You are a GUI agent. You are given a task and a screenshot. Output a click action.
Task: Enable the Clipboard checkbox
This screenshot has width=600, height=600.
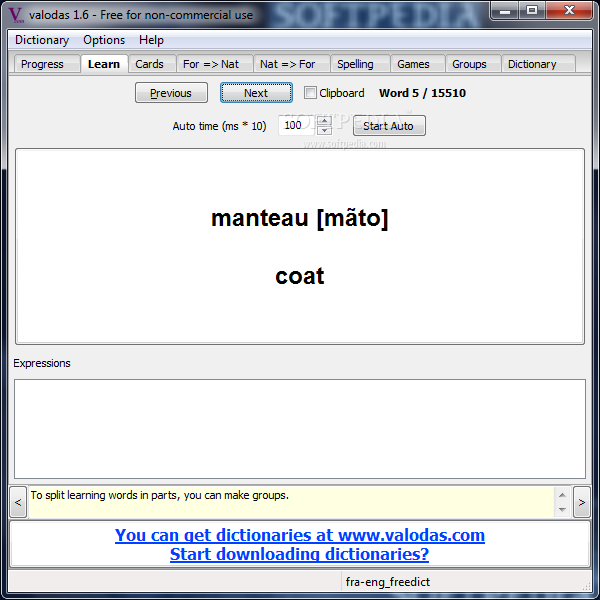[310, 93]
